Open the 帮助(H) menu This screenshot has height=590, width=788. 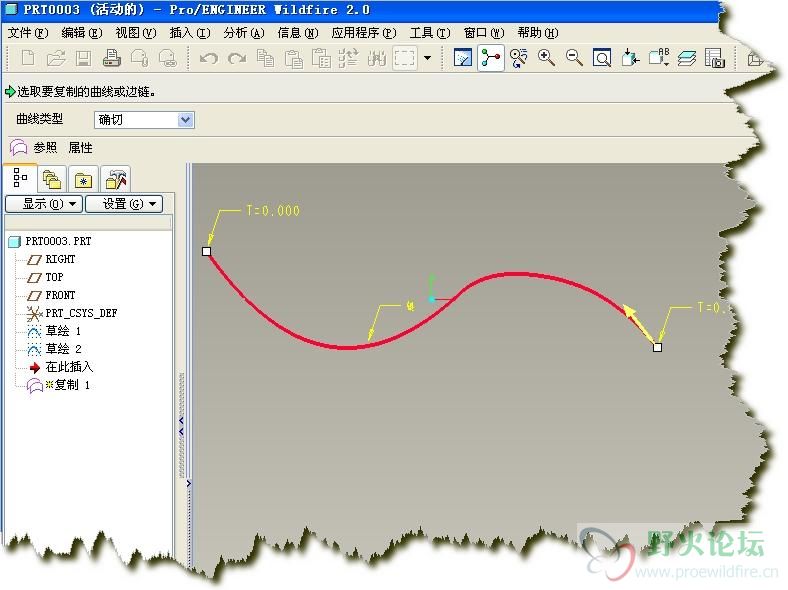[x=538, y=33]
